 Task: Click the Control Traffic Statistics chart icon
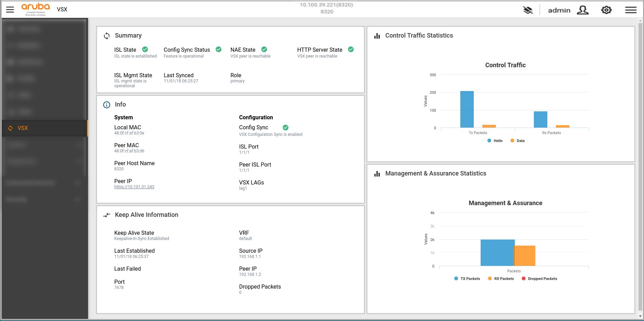[377, 36]
